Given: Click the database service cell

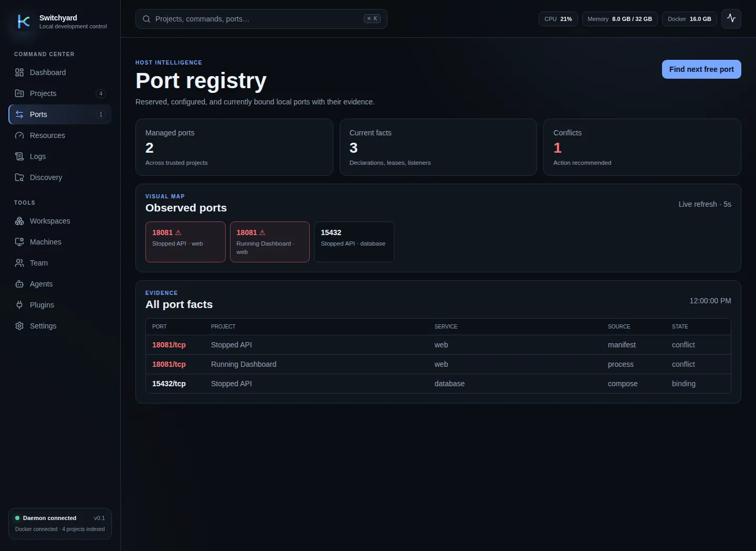Looking at the screenshot, I should point(449,384).
